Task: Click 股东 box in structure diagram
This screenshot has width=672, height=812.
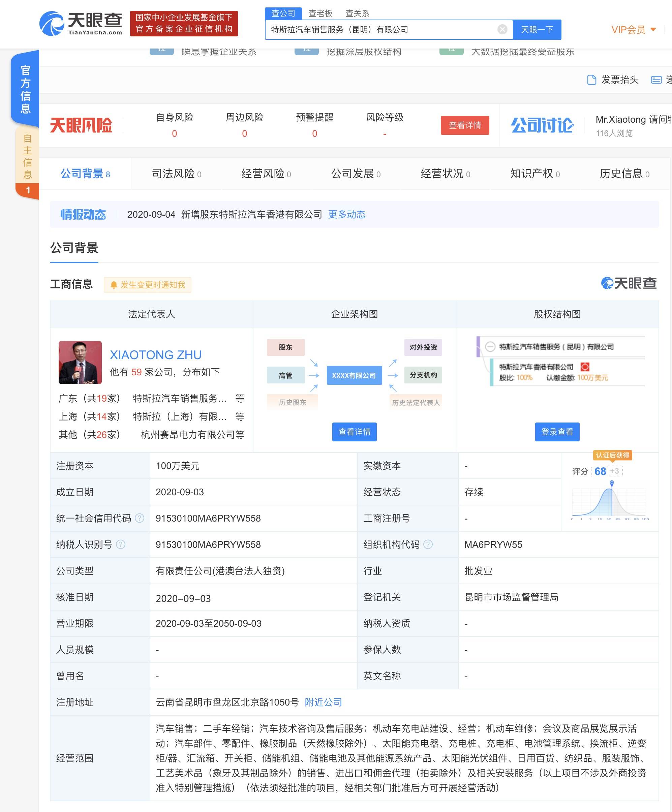Action: 286,347
